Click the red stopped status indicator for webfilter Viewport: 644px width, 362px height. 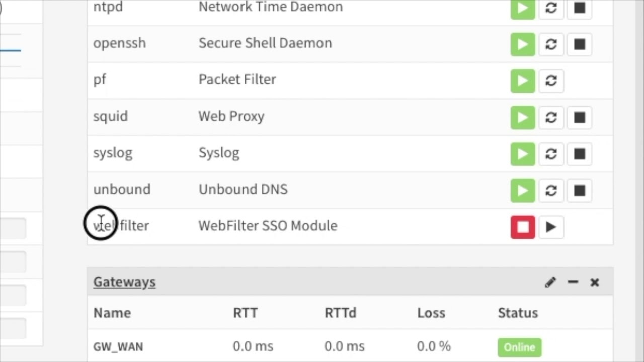[523, 227]
